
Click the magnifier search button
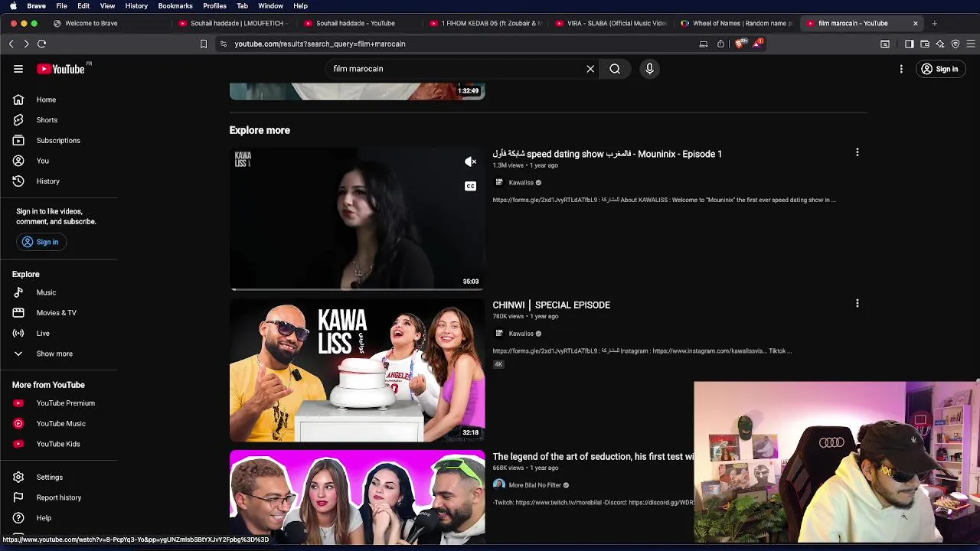pos(615,69)
